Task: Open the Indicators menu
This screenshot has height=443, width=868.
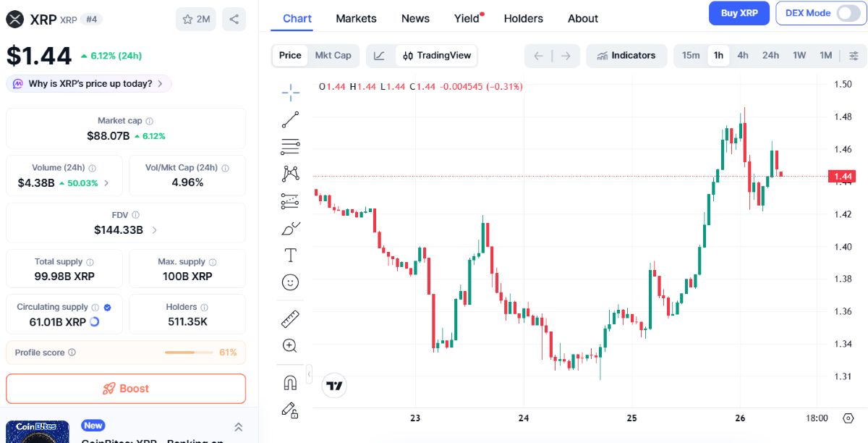Action: pos(626,56)
